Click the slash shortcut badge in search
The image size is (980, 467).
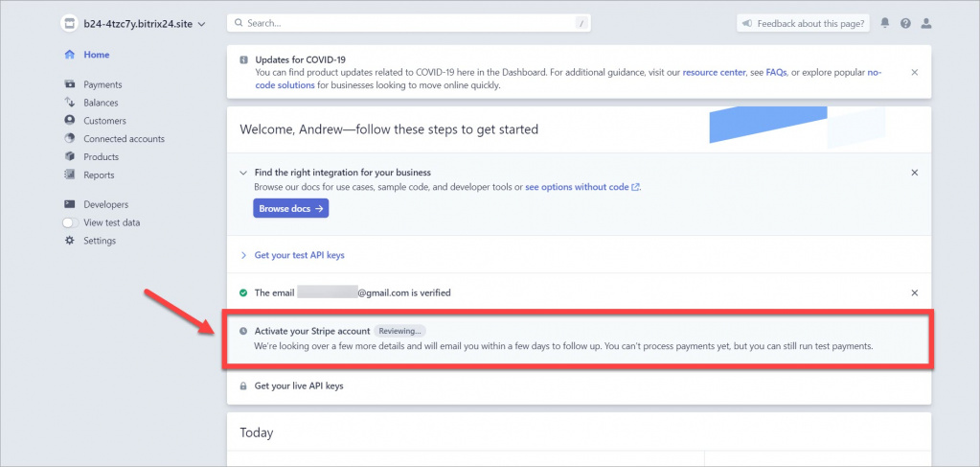pos(581,23)
